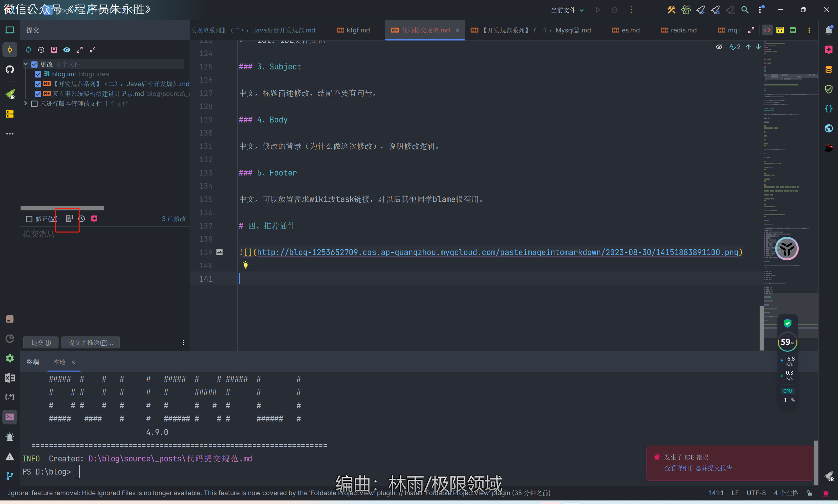Click the red IDE error icon in status bar
The width and height of the screenshot is (838, 504).
pos(826,493)
